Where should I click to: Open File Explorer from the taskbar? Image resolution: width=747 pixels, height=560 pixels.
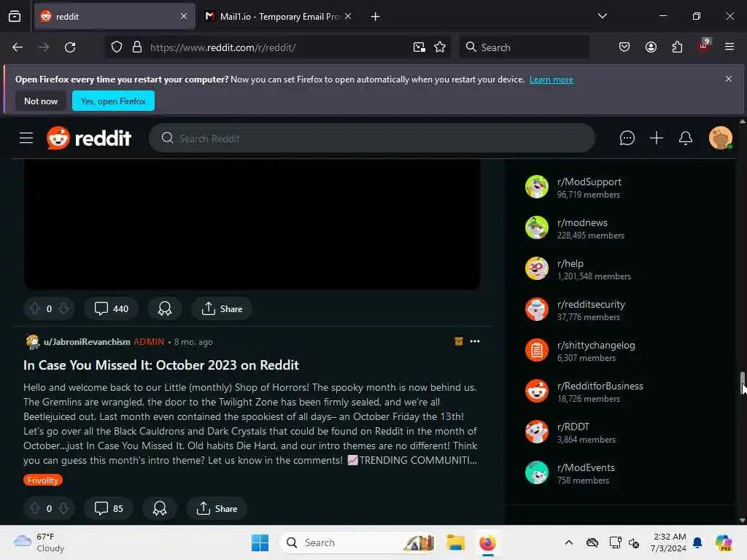(x=455, y=542)
